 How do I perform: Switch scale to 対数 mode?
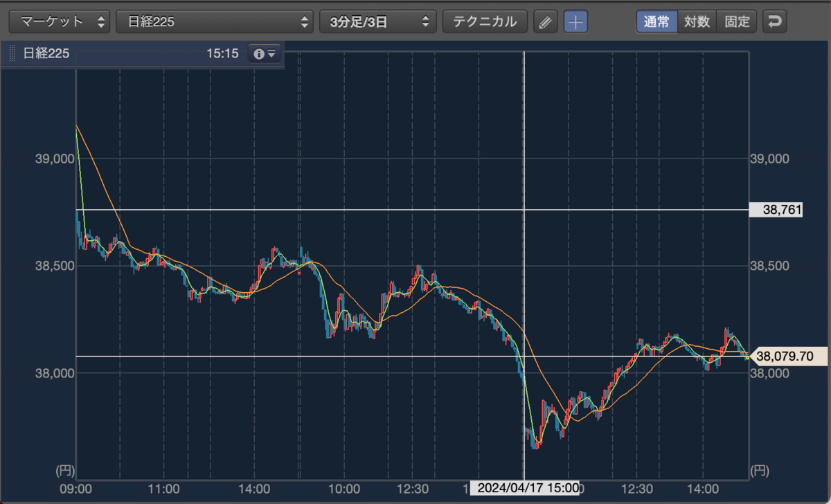pyautogui.click(x=697, y=21)
